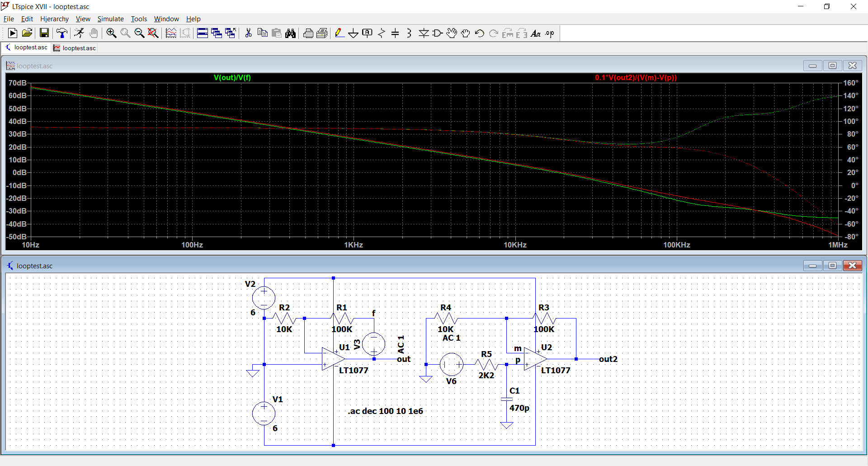Close the schematic child window
The height and width of the screenshot is (466, 868).
[852, 266]
